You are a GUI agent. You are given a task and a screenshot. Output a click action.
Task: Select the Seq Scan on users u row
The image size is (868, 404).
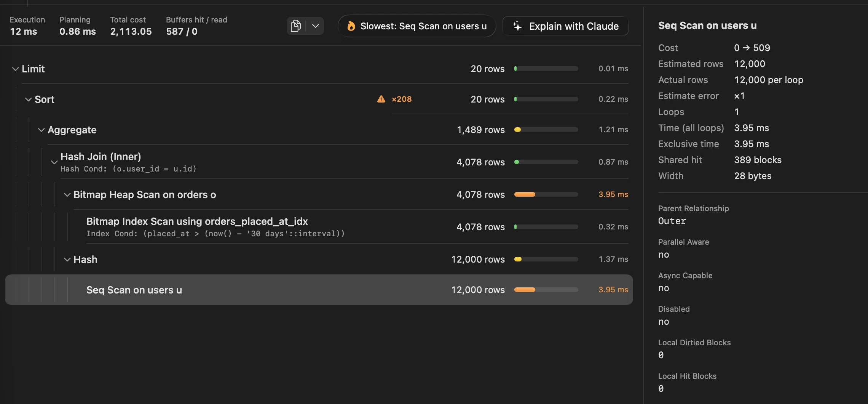tap(319, 290)
